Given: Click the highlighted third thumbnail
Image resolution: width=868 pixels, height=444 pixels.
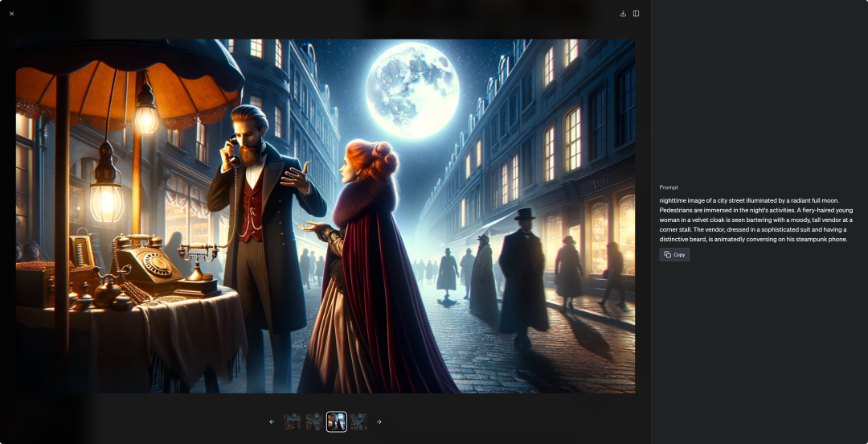Looking at the screenshot, I should [x=337, y=421].
